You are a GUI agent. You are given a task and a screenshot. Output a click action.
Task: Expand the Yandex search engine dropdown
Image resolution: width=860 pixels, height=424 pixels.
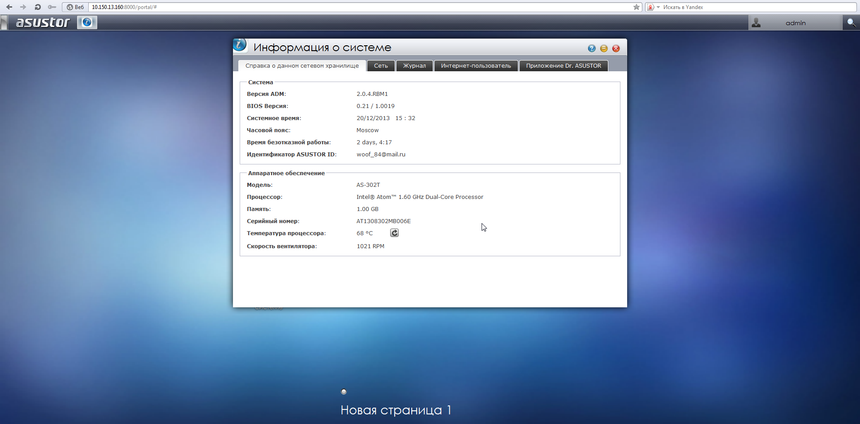pyautogui.click(x=656, y=6)
